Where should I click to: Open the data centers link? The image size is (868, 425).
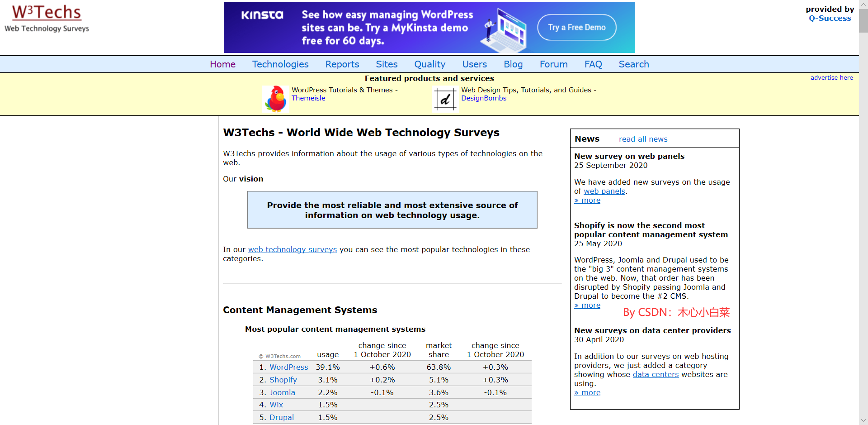pos(656,374)
